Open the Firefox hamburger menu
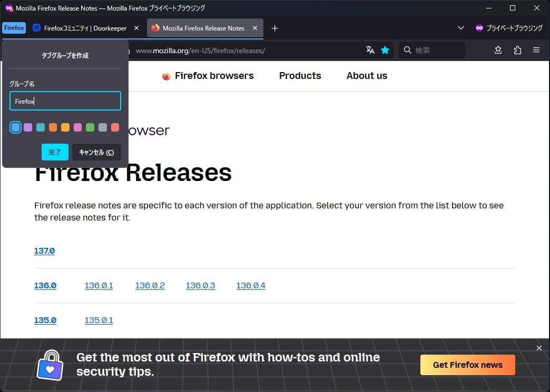Image resolution: width=550 pixels, height=392 pixels. click(x=536, y=50)
